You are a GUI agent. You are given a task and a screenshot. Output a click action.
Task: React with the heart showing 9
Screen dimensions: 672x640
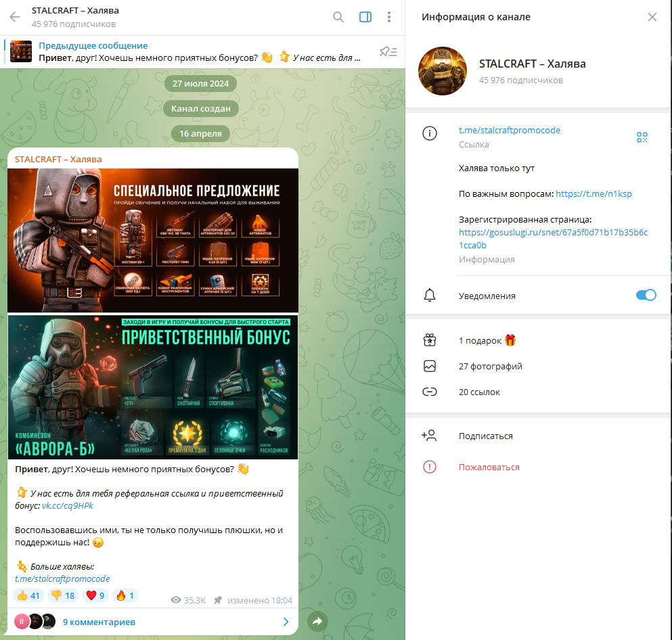click(95, 595)
